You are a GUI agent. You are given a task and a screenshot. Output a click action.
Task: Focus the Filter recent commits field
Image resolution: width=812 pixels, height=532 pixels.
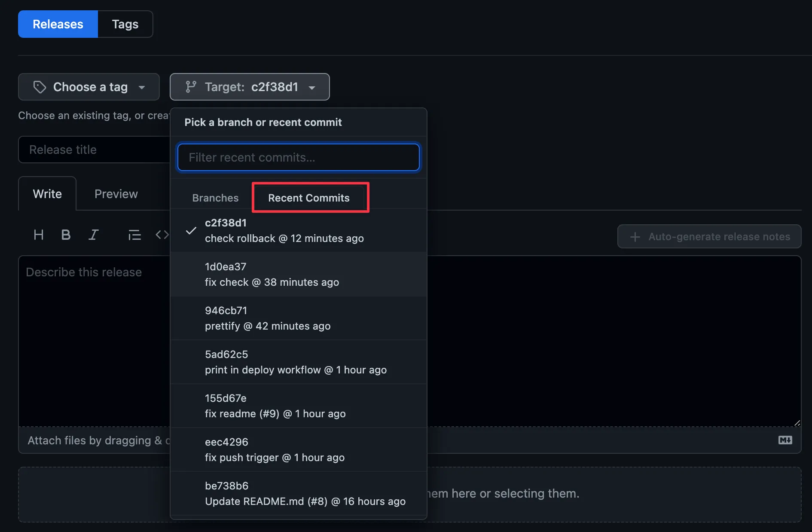click(298, 157)
